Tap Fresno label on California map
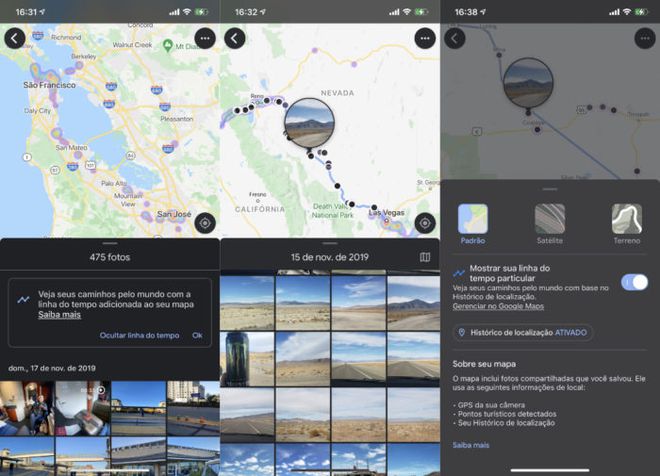660x476 pixels. (258, 194)
